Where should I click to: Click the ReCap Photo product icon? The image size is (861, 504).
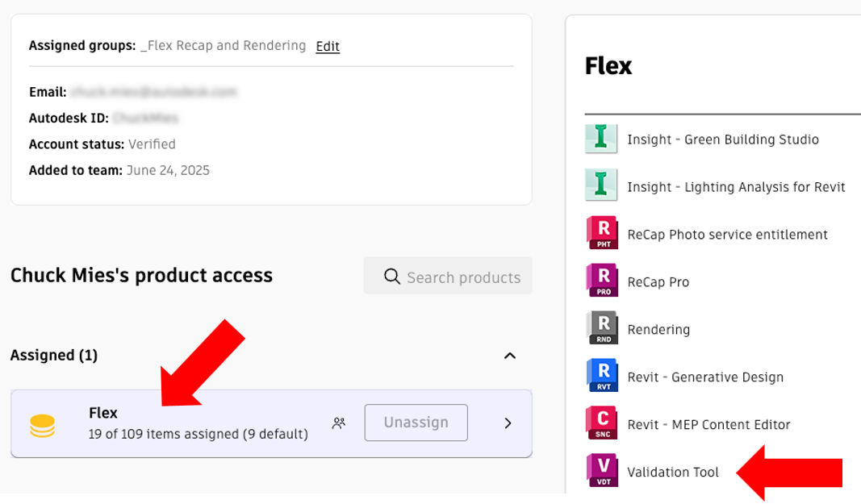coord(602,233)
